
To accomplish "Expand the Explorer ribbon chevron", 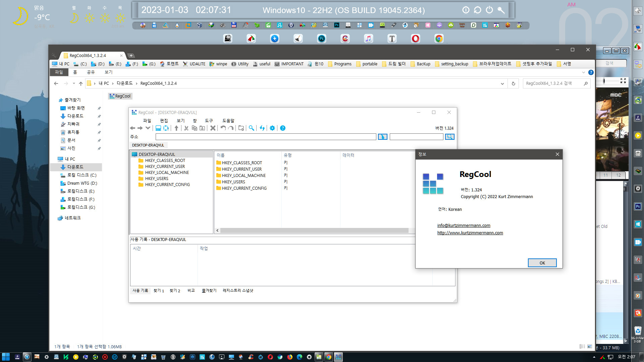I will tap(583, 72).
